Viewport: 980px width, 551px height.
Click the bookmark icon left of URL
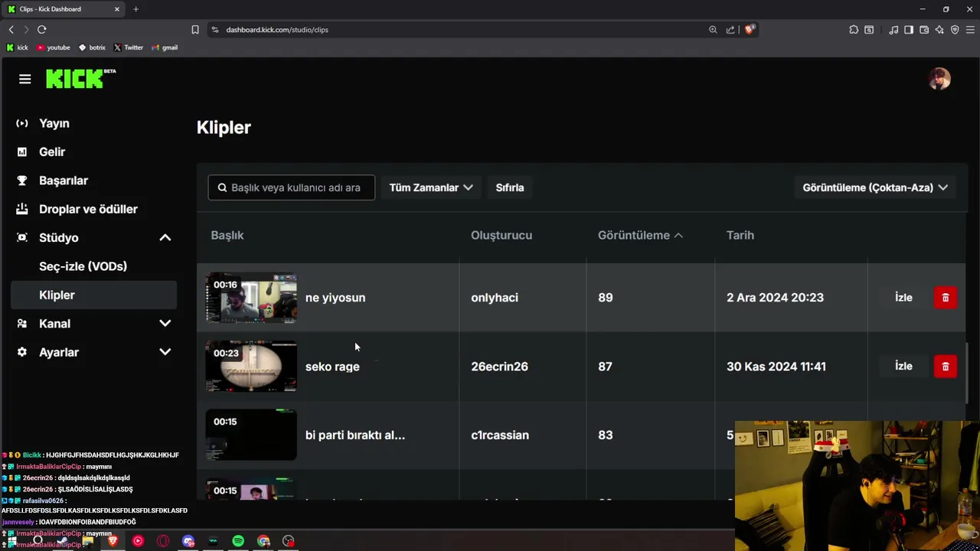pos(195,30)
